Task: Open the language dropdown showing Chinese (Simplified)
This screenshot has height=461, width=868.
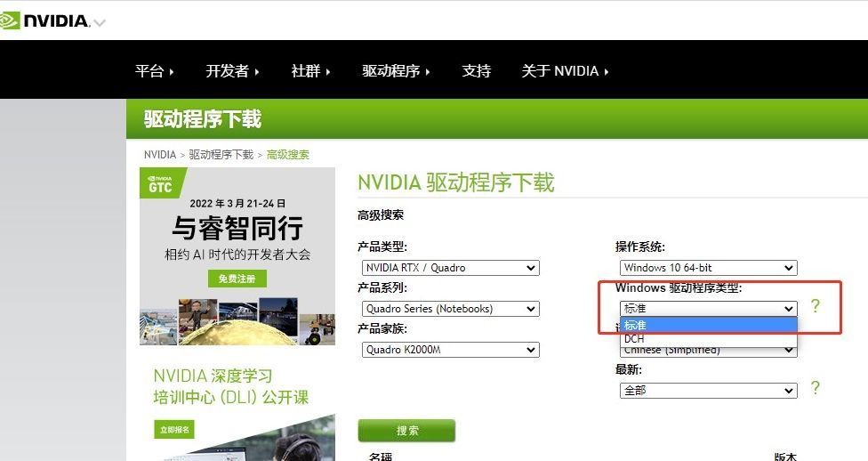Action: [708, 352]
